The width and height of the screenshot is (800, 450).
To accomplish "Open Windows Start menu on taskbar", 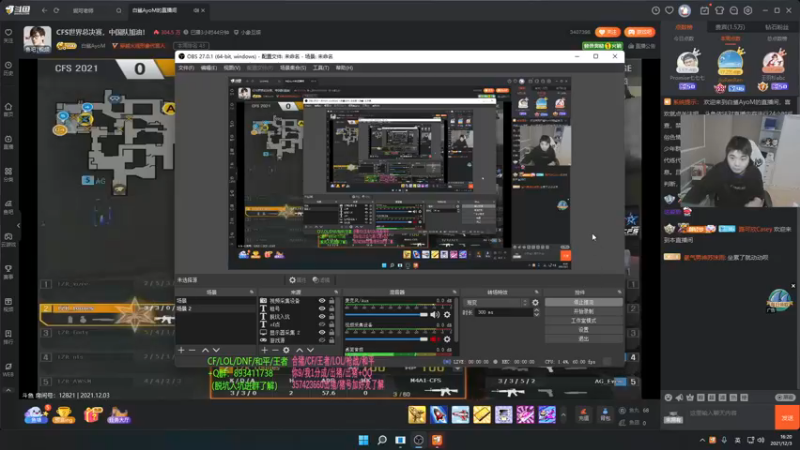I will pos(363,440).
